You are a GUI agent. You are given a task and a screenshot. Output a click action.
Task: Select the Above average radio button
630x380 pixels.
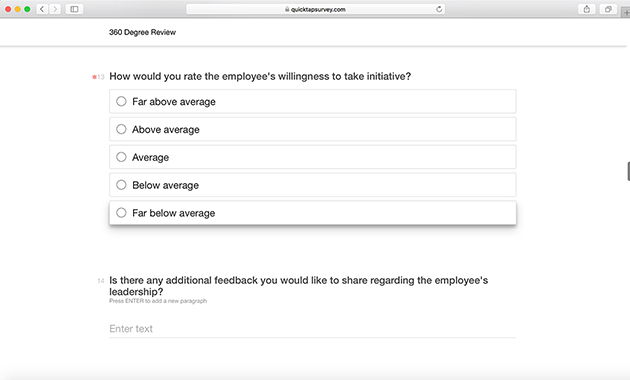(x=121, y=129)
